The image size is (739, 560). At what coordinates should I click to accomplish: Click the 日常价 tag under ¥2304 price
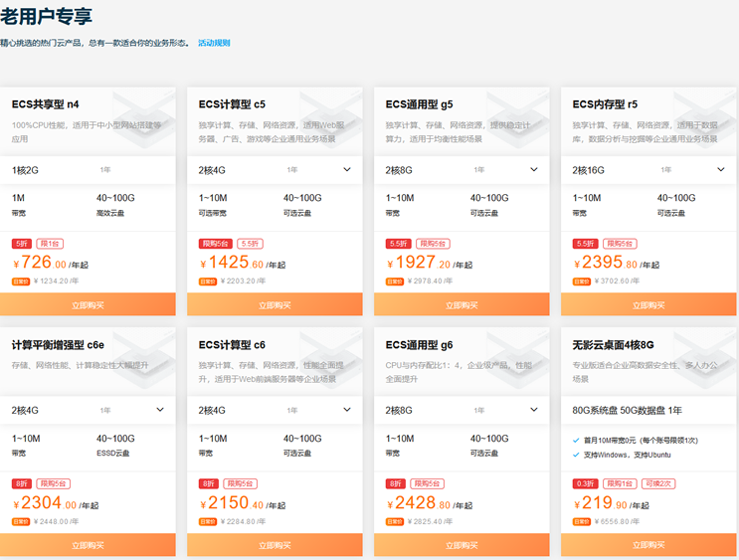coord(21,521)
